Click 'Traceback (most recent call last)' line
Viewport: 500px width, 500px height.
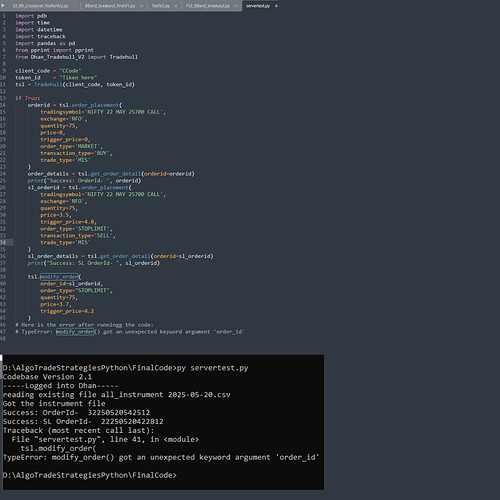[78, 430]
